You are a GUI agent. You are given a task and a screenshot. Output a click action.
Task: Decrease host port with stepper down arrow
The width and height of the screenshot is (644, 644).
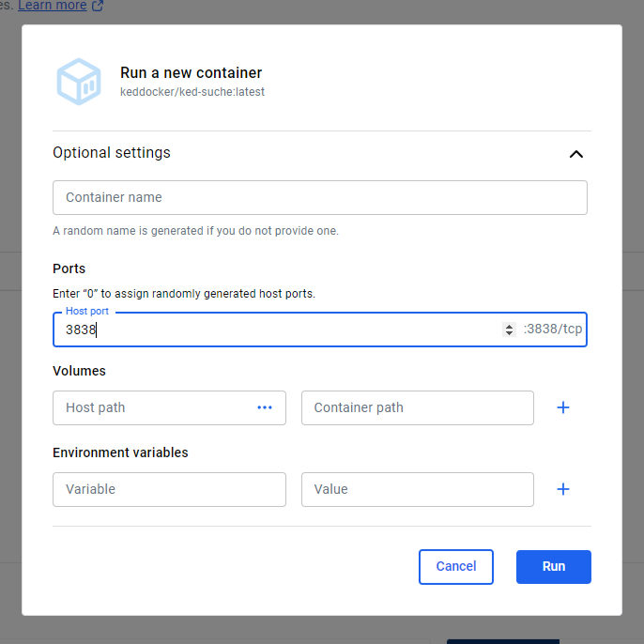coord(509,332)
